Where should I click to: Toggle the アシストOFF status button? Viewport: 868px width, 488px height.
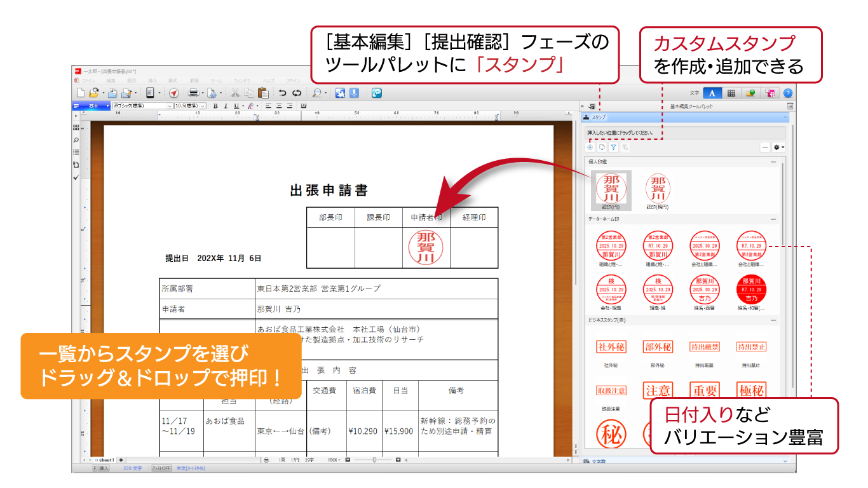pyautogui.click(x=161, y=468)
